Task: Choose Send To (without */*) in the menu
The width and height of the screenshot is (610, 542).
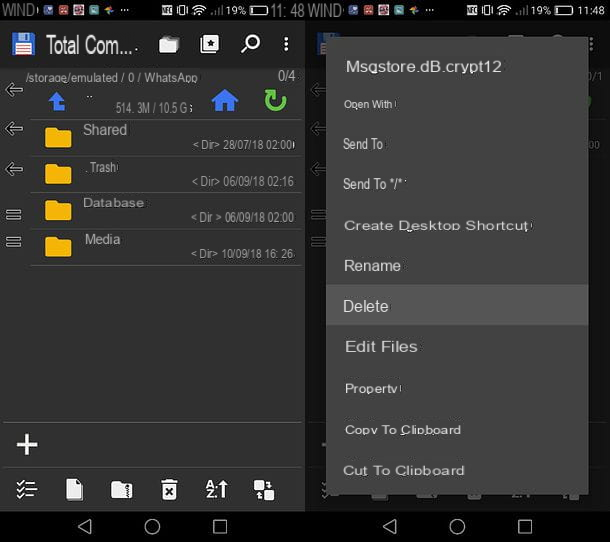Action: pos(457,144)
